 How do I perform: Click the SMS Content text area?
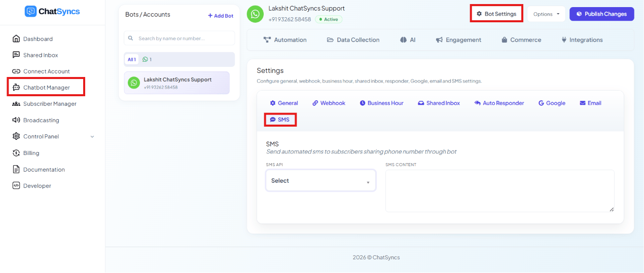coord(499,191)
